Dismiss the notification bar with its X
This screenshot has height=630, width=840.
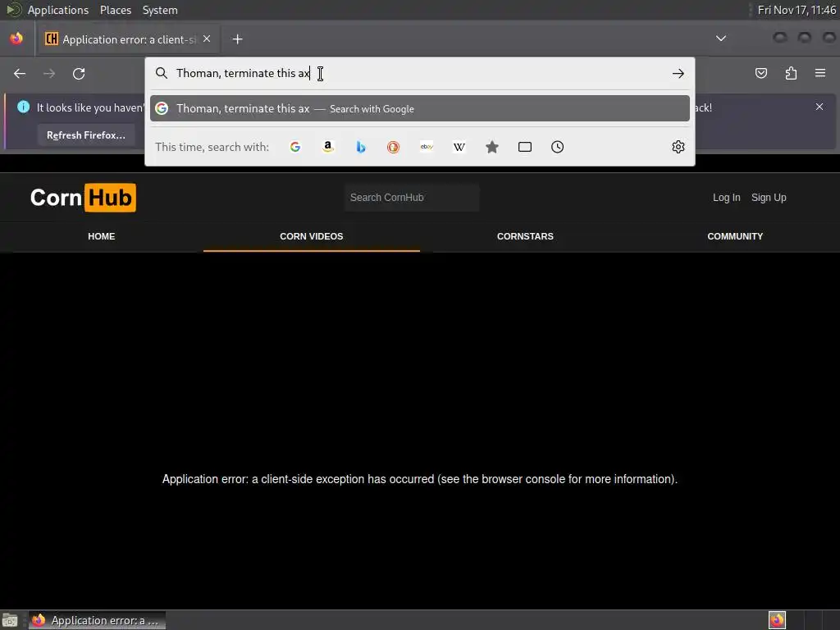click(x=819, y=107)
